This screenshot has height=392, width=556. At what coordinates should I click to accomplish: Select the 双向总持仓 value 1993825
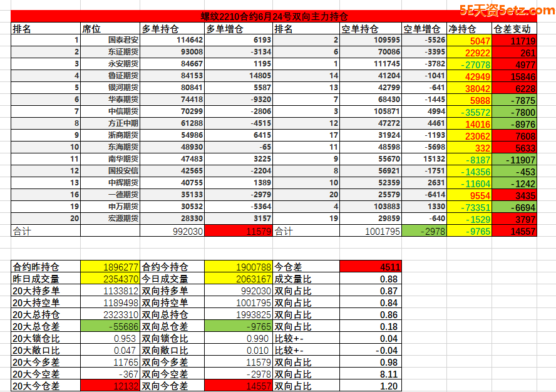[239, 314]
